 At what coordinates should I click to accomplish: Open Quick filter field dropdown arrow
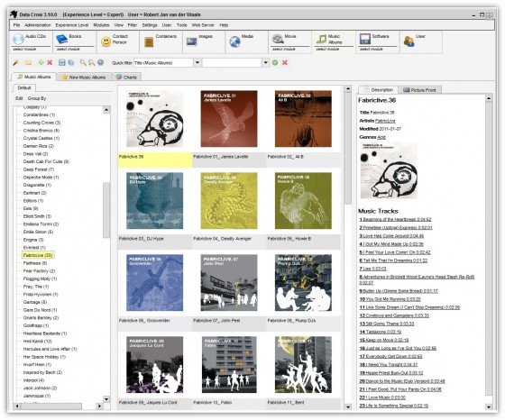pos(197,62)
